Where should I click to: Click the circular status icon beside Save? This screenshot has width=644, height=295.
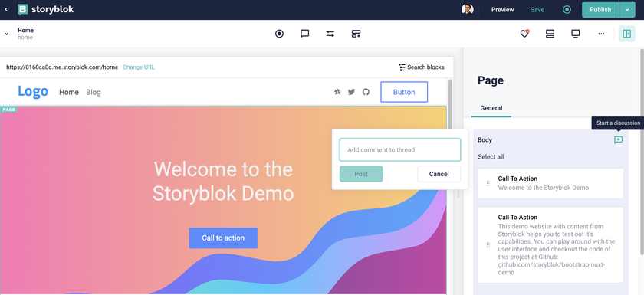tap(567, 9)
